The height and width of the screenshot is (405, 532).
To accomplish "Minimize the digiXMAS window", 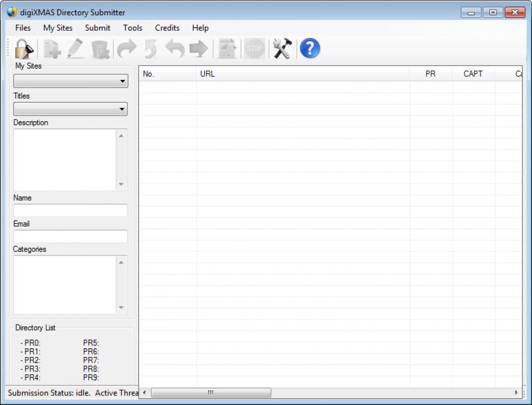I will pos(471,12).
